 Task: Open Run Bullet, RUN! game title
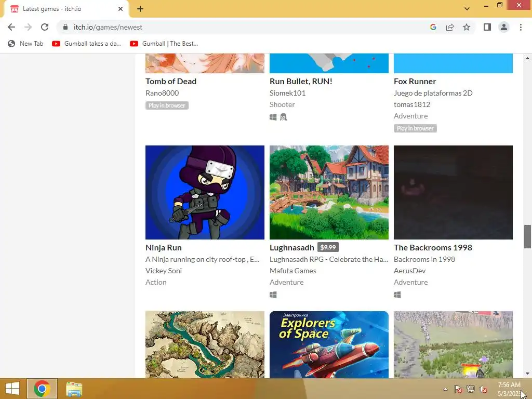(301, 82)
